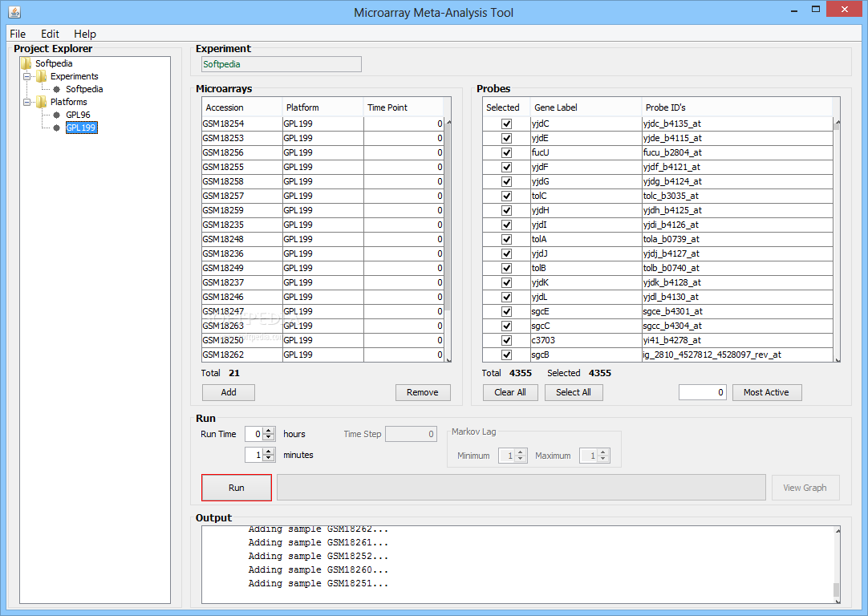Click the Experiment name field
The image size is (868, 616).
pos(282,64)
